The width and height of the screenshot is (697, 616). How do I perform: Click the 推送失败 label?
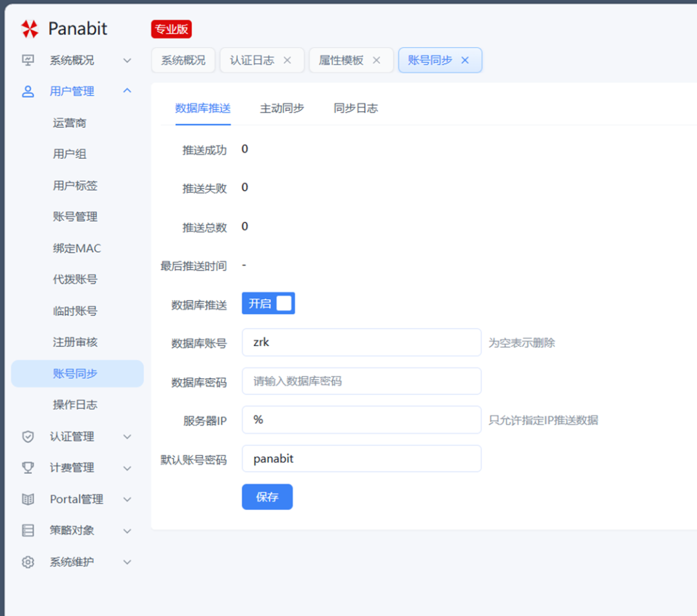click(205, 189)
